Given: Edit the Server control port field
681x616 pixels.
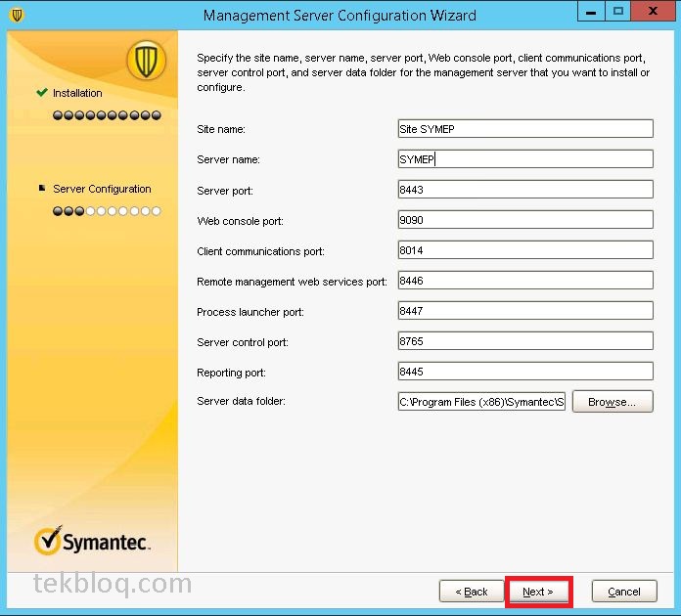Looking at the screenshot, I should coord(525,341).
